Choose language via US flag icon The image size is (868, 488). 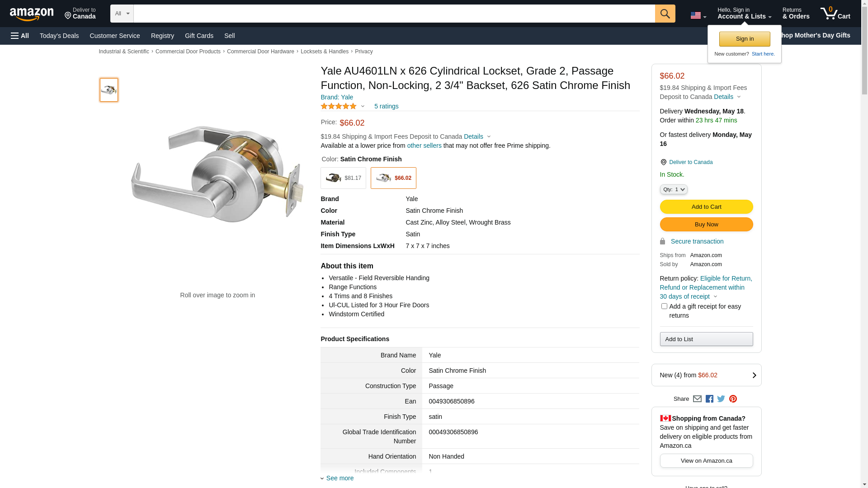pos(698,15)
